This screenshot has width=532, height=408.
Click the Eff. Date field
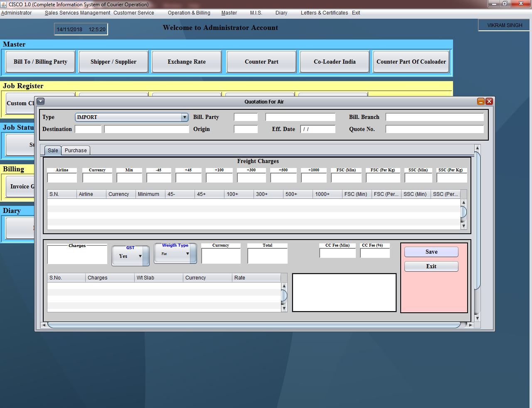click(318, 129)
